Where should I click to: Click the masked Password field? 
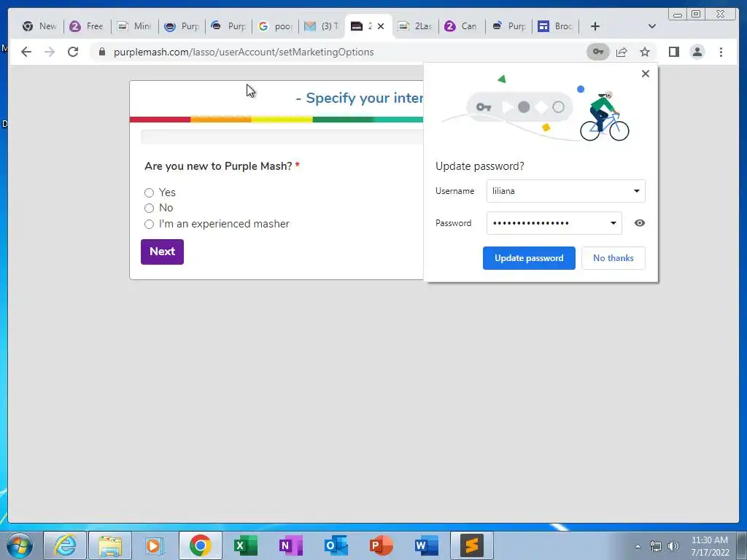[x=554, y=223]
